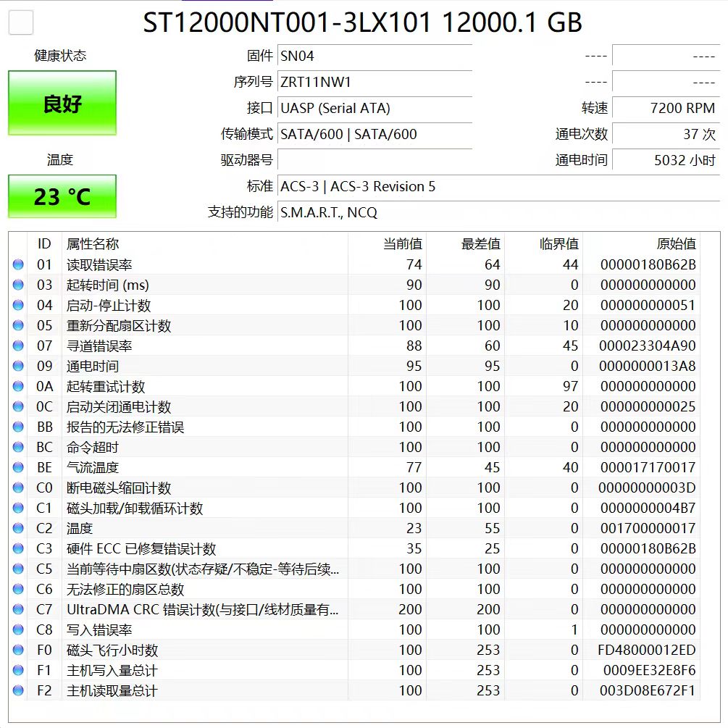Toggle the small checkbox at top left corner

20,22
